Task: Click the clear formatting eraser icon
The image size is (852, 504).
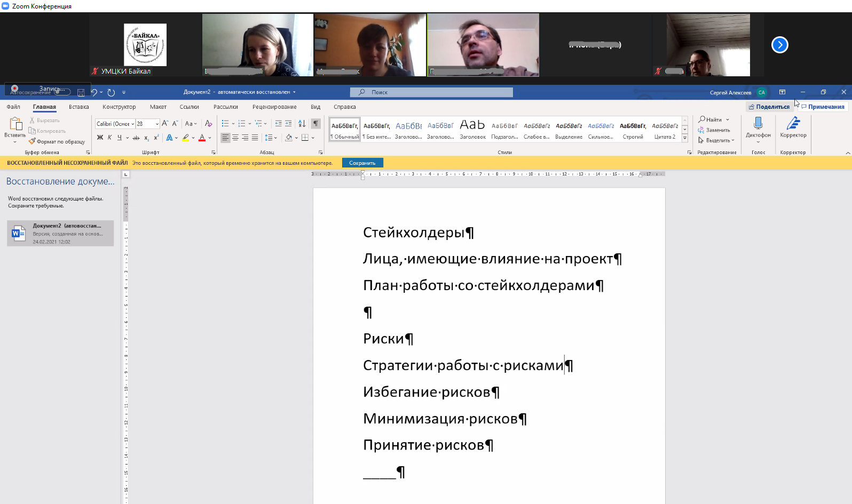Action: click(x=208, y=124)
